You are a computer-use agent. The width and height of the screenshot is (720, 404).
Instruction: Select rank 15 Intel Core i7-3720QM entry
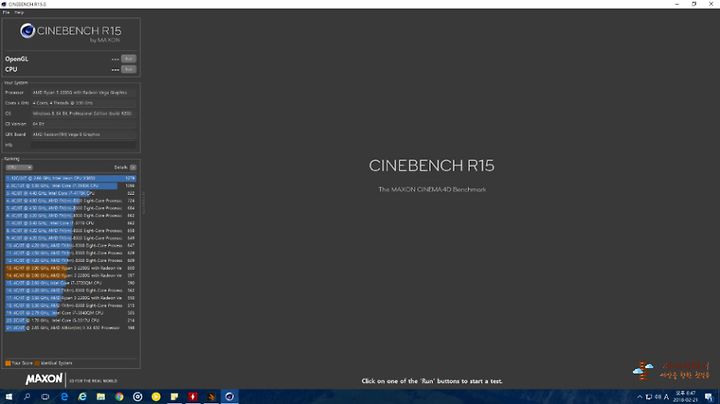click(x=71, y=283)
